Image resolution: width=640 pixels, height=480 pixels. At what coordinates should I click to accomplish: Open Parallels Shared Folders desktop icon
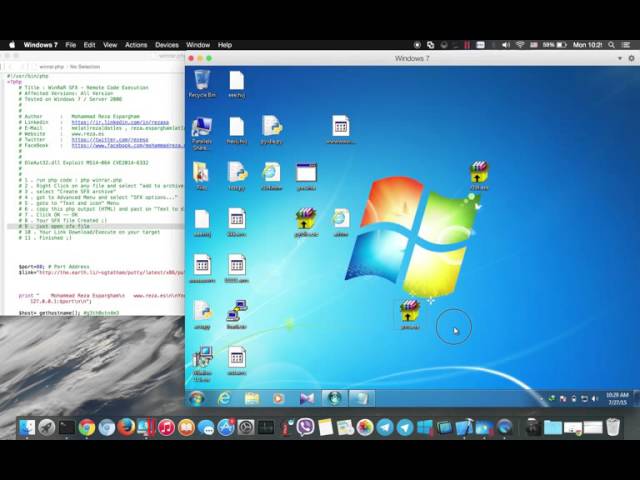coord(202,133)
